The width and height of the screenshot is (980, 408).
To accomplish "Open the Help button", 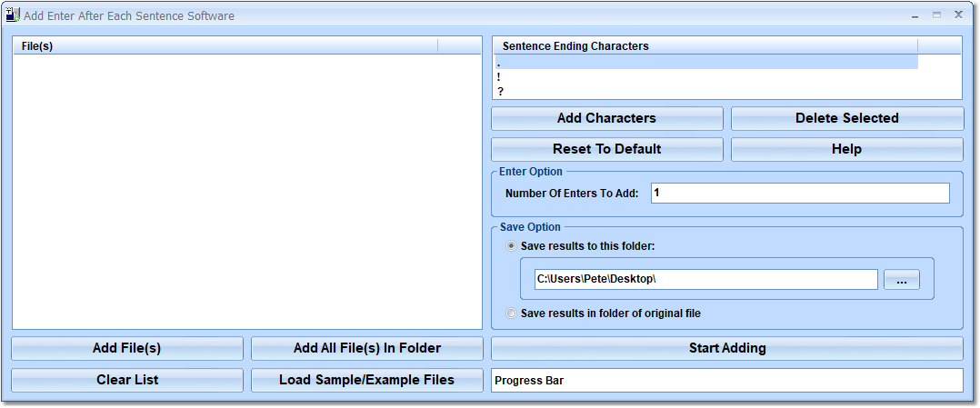I will pos(847,149).
